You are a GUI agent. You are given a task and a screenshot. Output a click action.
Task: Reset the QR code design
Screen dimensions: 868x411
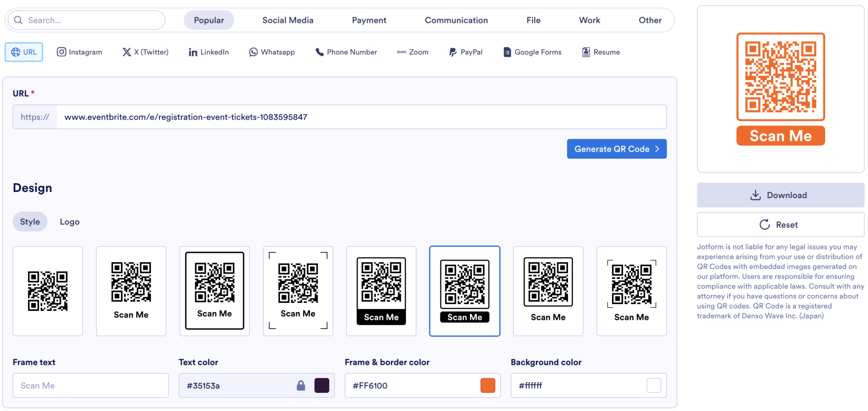pyautogui.click(x=780, y=224)
